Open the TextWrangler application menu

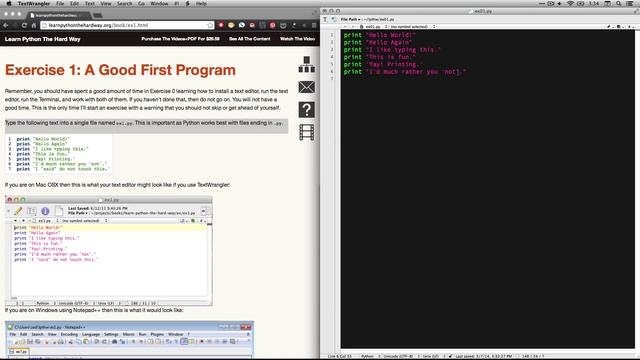tap(34, 3)
